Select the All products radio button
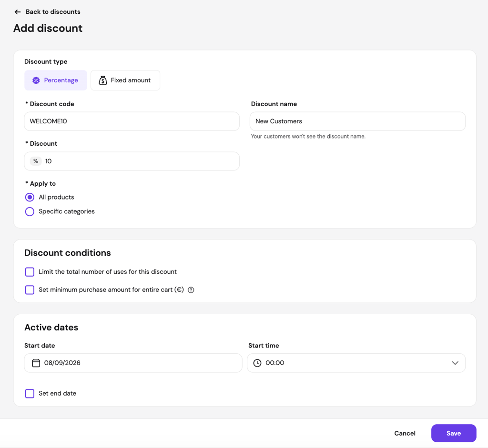The width and height of the screenshot is (488, 448). point(30,197)
